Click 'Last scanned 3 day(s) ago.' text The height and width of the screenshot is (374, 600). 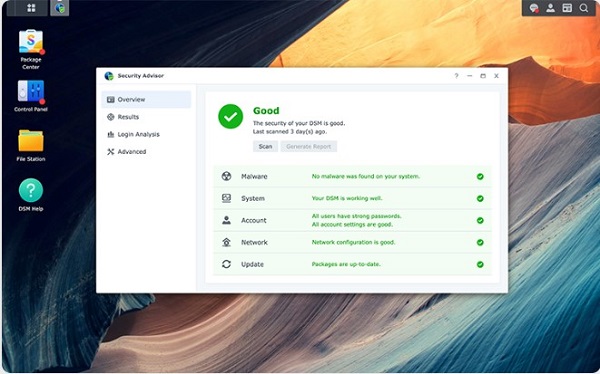pyautogui.click(x=290, y=132)
